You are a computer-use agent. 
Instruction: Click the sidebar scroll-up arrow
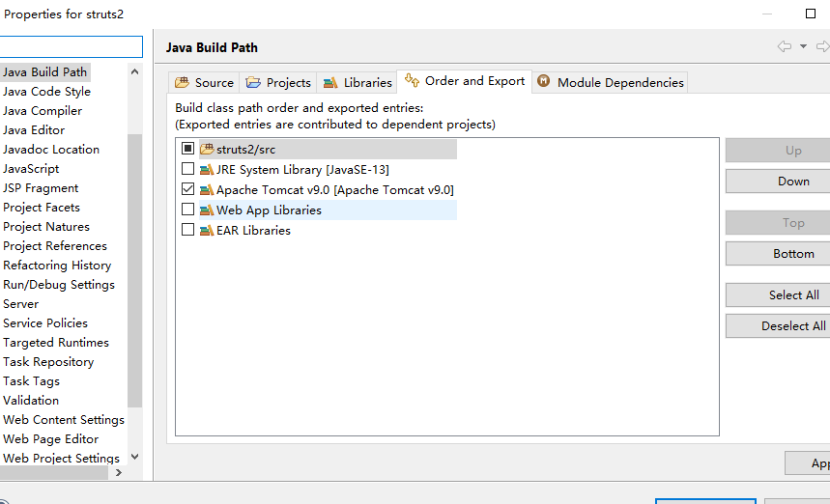[x=135, y=71]
